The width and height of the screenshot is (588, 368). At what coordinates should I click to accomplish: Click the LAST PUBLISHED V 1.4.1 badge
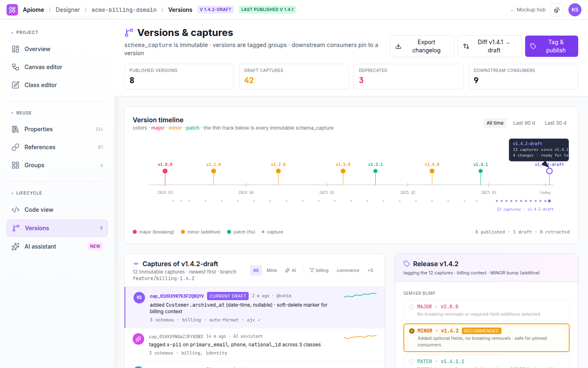coord(267,9)
